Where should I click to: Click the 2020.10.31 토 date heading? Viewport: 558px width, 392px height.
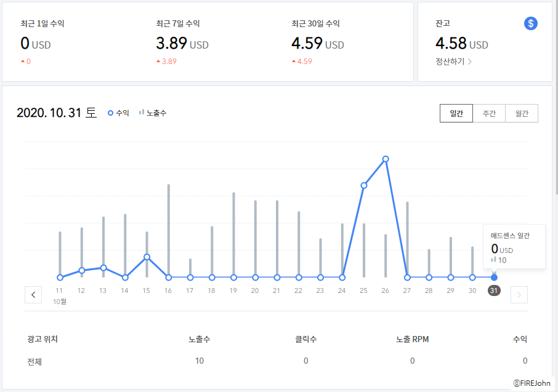pos(57,113)
